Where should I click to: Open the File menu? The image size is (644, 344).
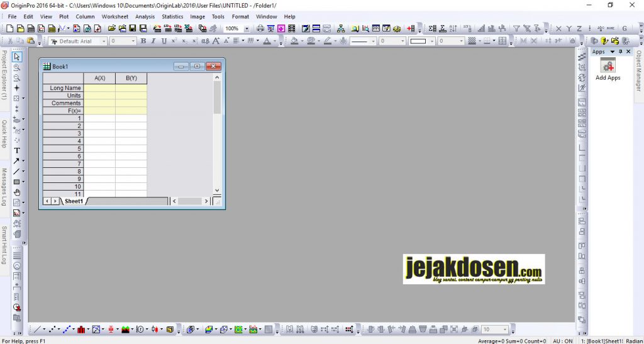[x=13, y=17]
